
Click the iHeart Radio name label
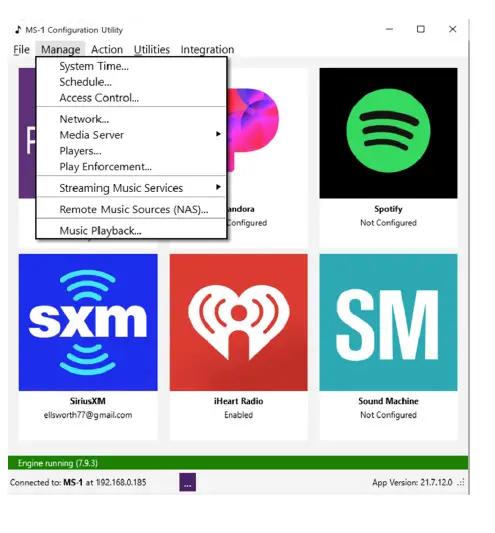point(239,401)
